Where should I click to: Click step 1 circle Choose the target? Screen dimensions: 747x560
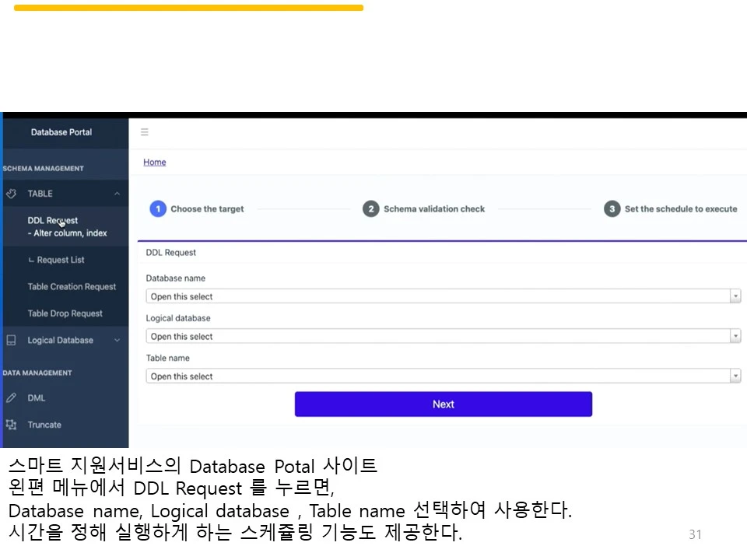click(x=158, y=208)
